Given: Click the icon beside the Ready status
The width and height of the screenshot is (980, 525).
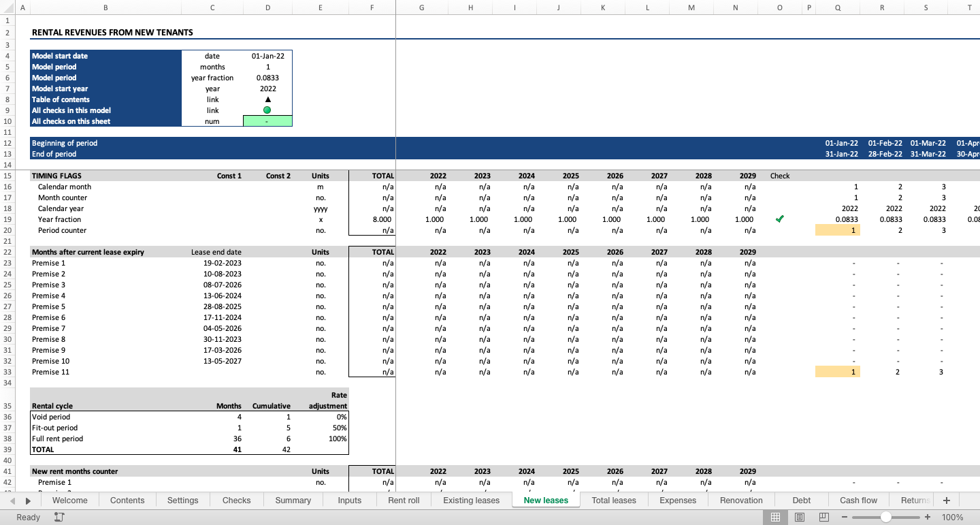Looking at the screenshot, I should pos(59,518).
